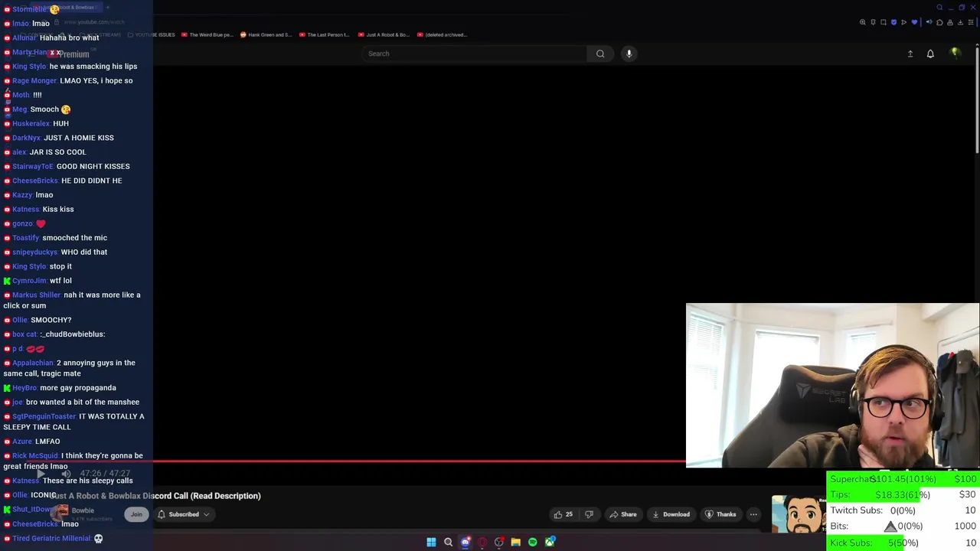This screenshot has height=551, width=980.
Task: Click chat username 'Rick McSquid'
Action: 35,455
